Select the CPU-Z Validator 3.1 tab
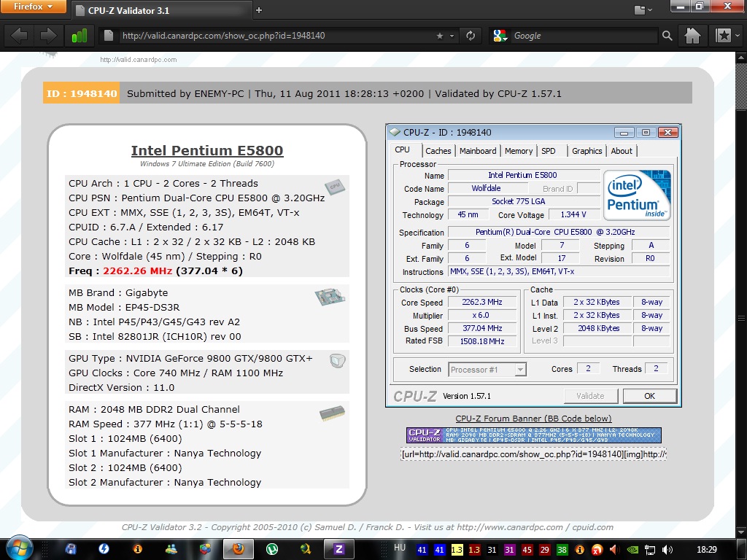Screen dimensions: 747x560 pyautogui.click(x=162, y=10)
